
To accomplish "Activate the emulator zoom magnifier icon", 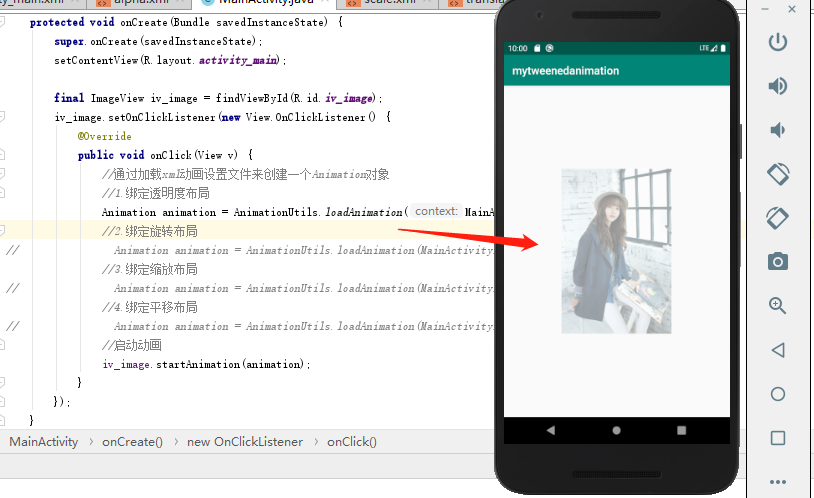I will (778, 305).
